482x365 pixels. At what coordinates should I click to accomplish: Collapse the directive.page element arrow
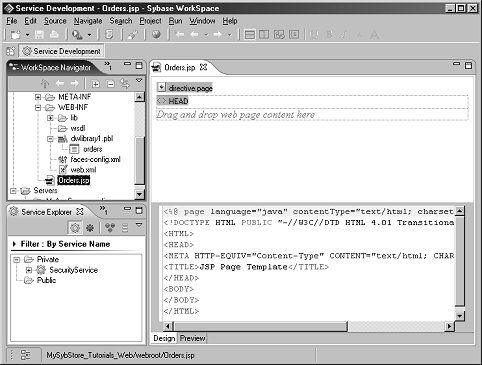point(161,88)
